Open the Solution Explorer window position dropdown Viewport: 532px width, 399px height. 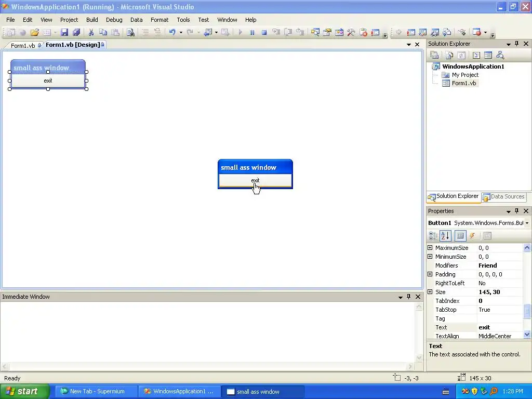[508, 44]
